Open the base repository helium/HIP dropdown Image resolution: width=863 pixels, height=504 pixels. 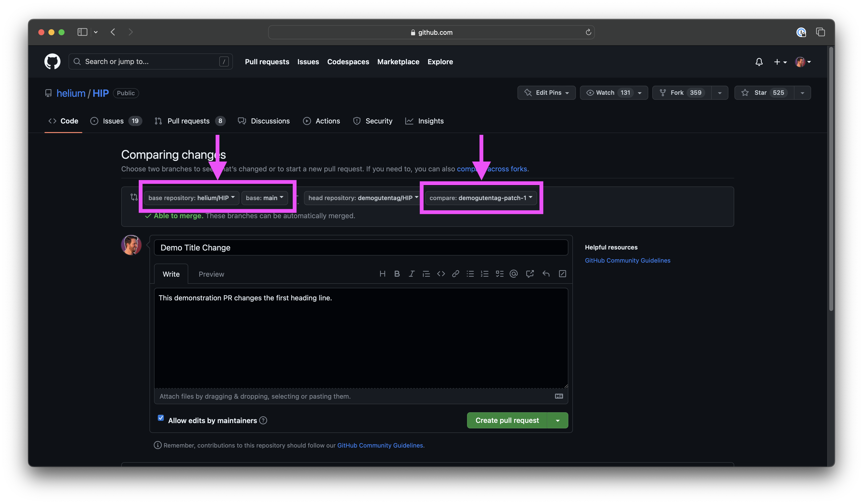coord(192,198)
